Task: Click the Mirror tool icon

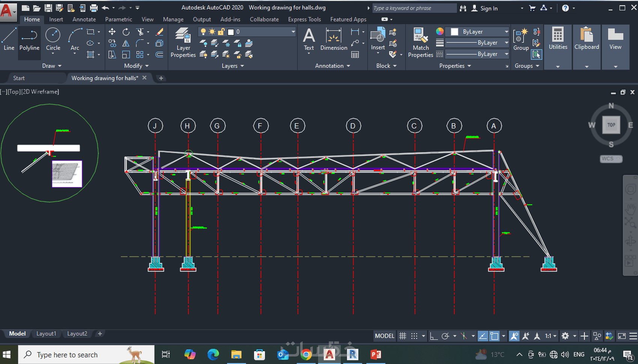Action: pos(126,44)
